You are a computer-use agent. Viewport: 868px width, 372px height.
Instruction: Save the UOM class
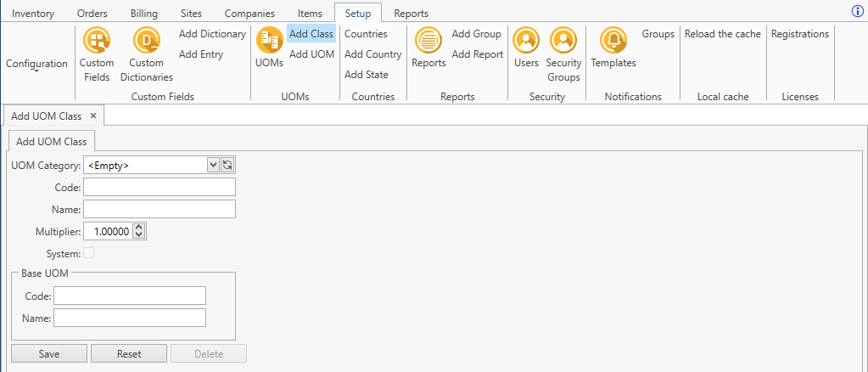pyautogui.click(x=49, y=353)
